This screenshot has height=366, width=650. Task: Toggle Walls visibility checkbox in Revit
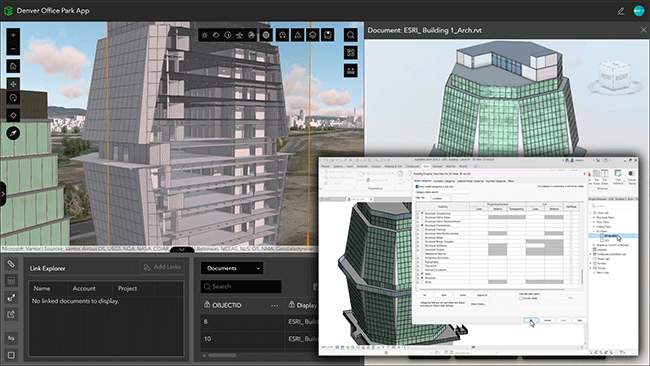click(x=422, y=274)
